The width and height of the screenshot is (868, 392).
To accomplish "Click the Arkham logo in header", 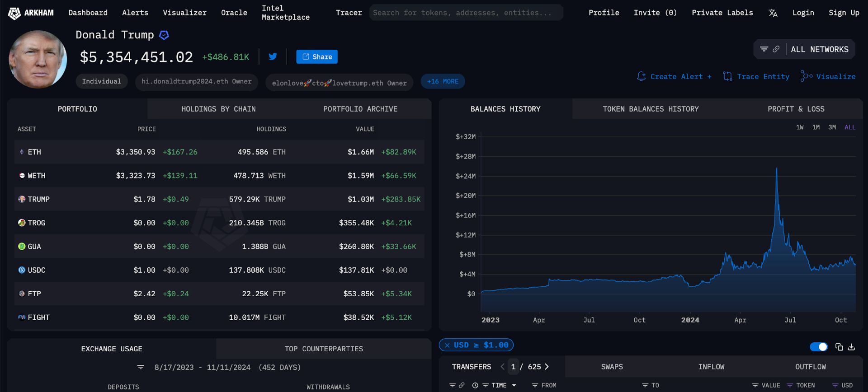I will point(31,13).
